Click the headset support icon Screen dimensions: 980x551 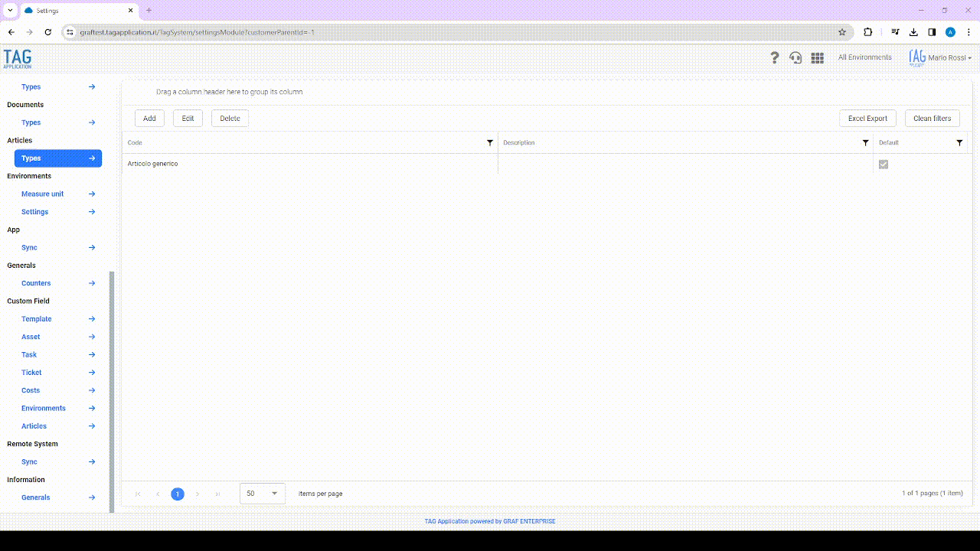tap(795, 57)
